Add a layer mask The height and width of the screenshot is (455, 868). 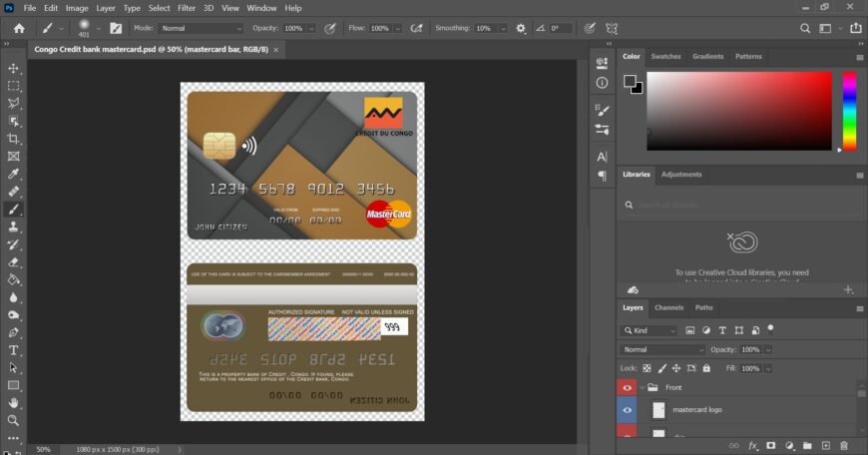[x=770, y=446]
